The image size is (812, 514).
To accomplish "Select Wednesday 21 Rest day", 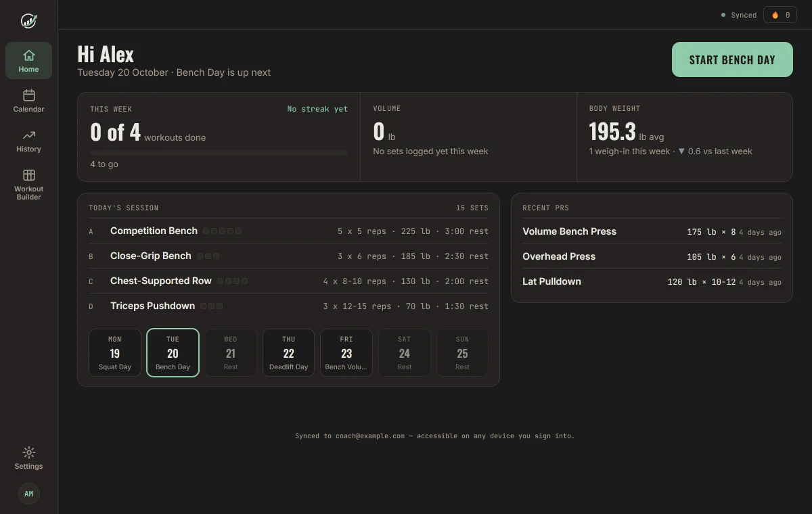I will pos(231,352).
